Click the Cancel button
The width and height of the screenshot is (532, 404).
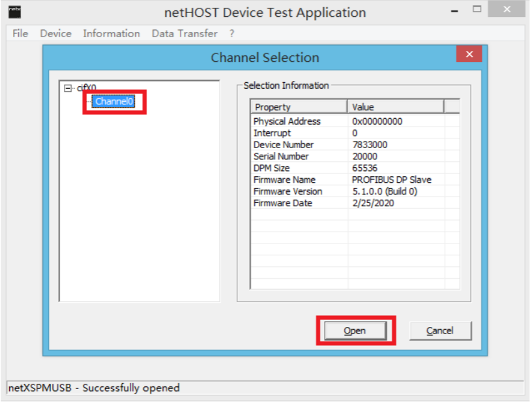pos(441,332)
